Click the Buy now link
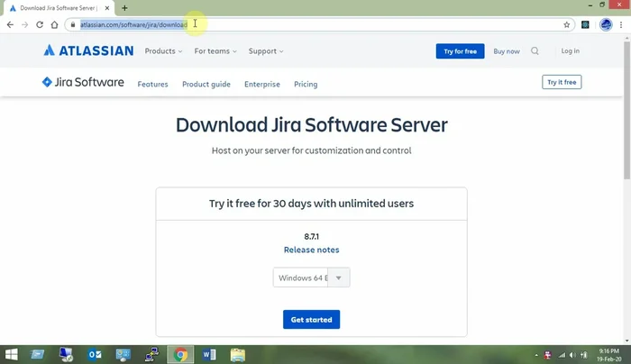Viewport: 631px width, 364px height. 507,51
